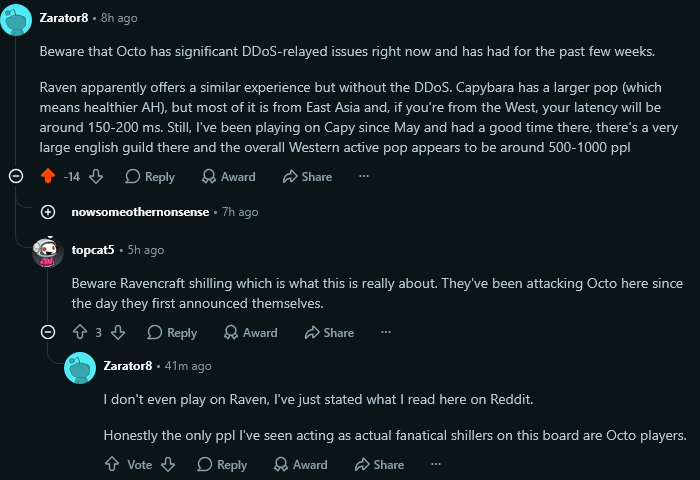Share the top Zarator8 comment
This screenshot has height=480, width=700.
(308, 177)
